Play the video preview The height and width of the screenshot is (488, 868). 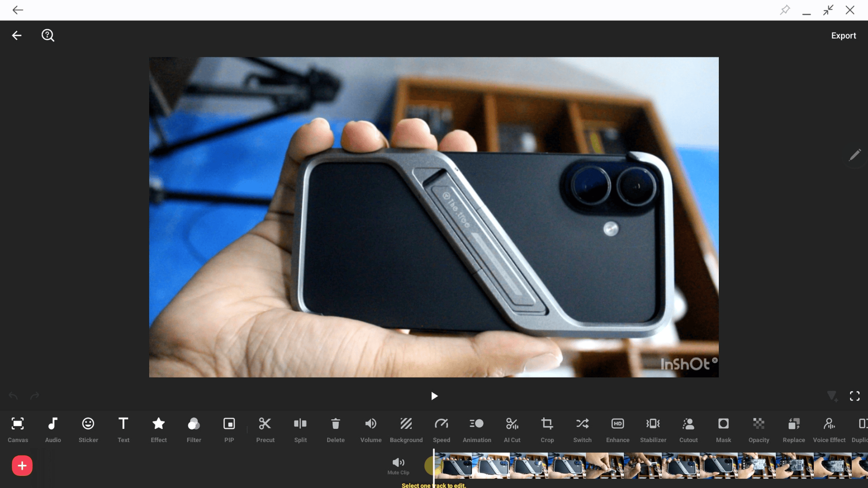(x=434, y=396)
